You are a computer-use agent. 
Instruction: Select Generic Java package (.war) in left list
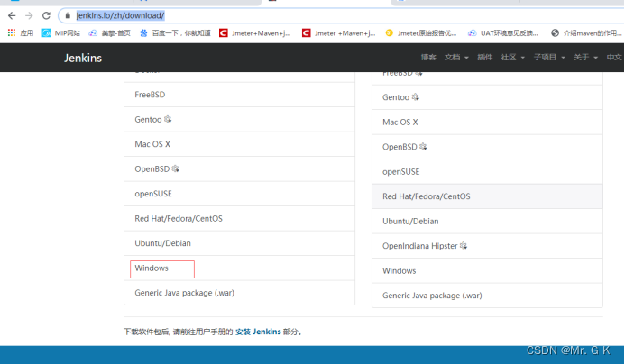click(239, 293)
